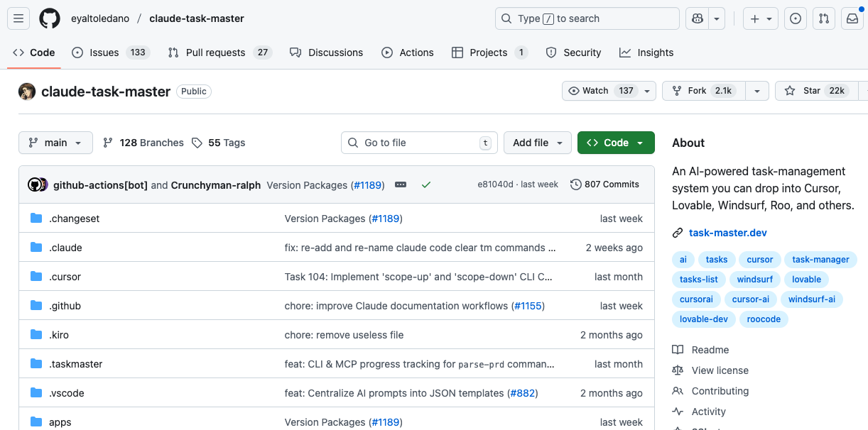This screenshot has height=430, width=868.
Task: Click the search bar in header
Action: tap(587, 18)
